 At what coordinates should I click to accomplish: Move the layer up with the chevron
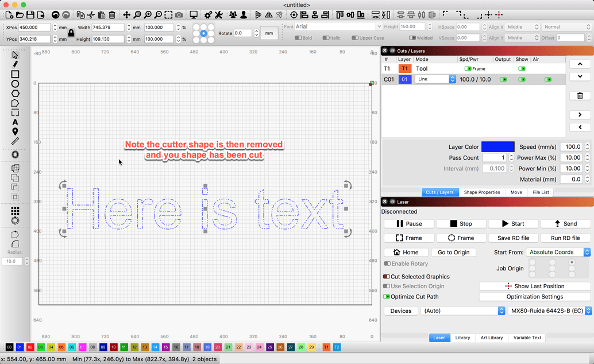tap(580, 64)
